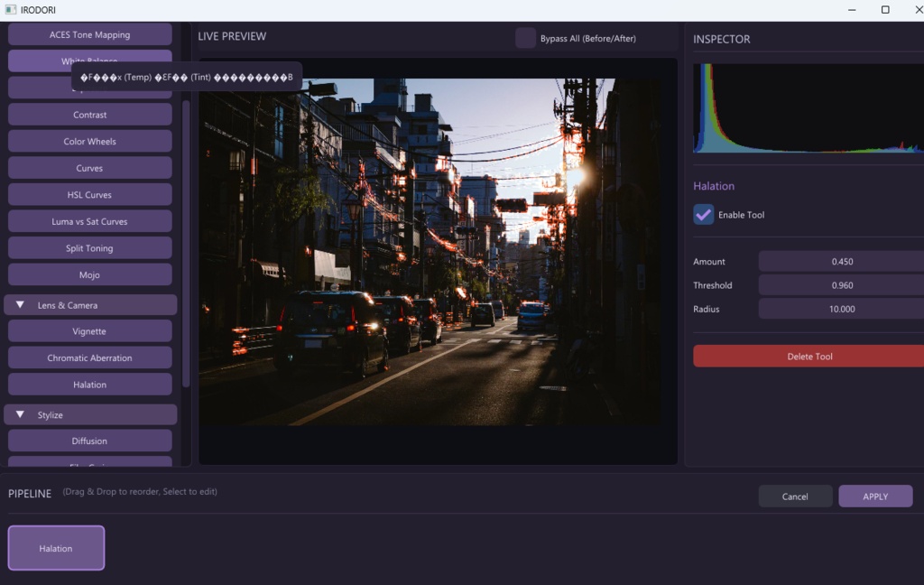Add the Diffusion tool
924x585 pixels.
(89, 441)
